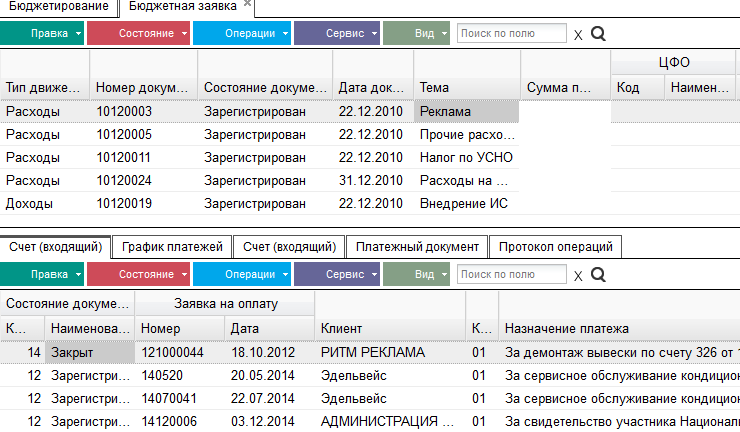
Task: Click the Заявка на оплату Номер header
Action: tap(180, 329)
